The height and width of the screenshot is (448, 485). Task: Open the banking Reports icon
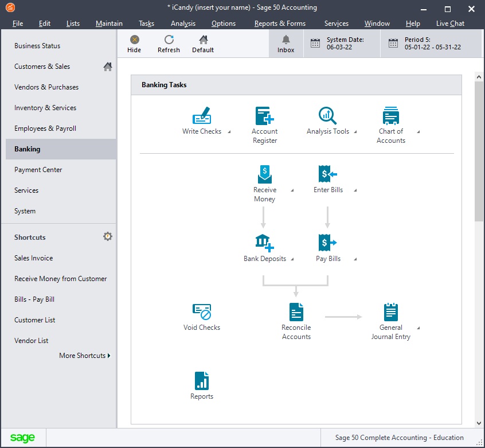(x=202, y=380)
